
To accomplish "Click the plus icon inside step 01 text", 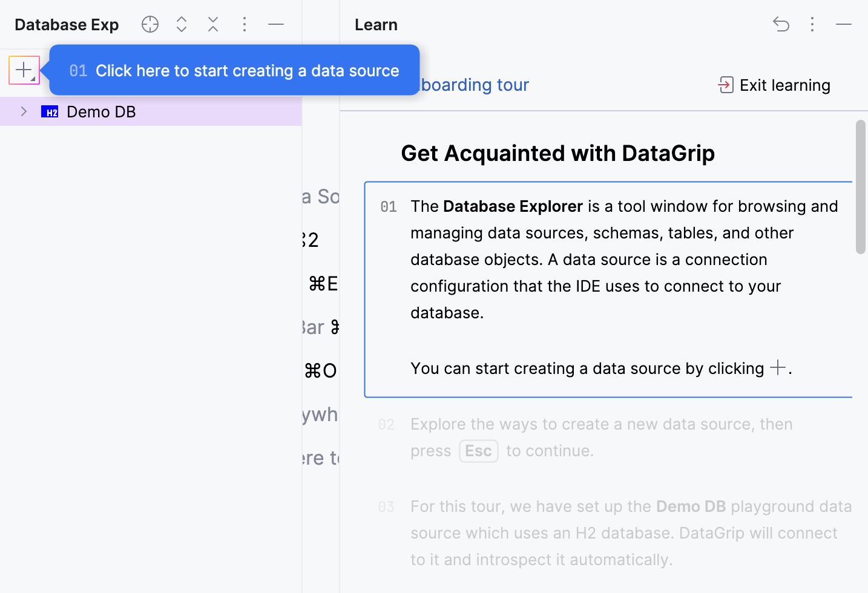I will [778, 367].
